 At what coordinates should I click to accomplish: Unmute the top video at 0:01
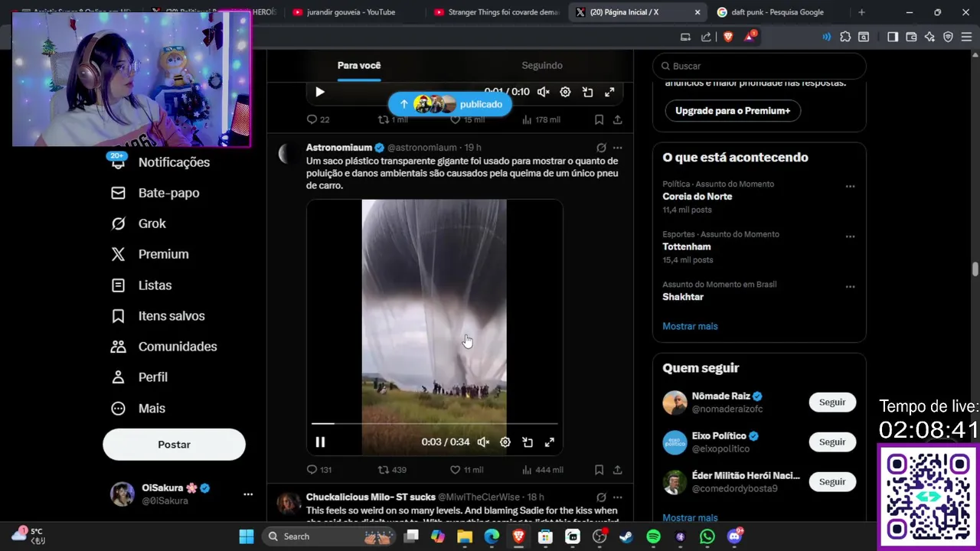[544, 92]
